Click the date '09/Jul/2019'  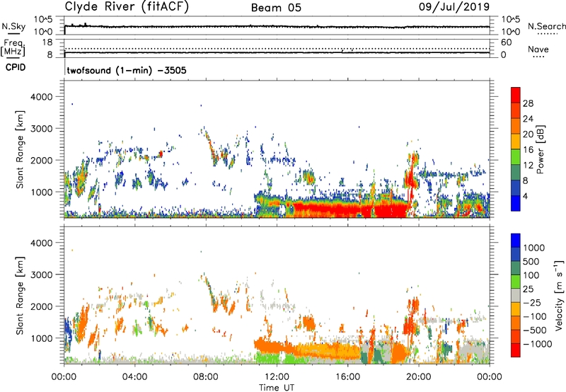click(454, 7)
